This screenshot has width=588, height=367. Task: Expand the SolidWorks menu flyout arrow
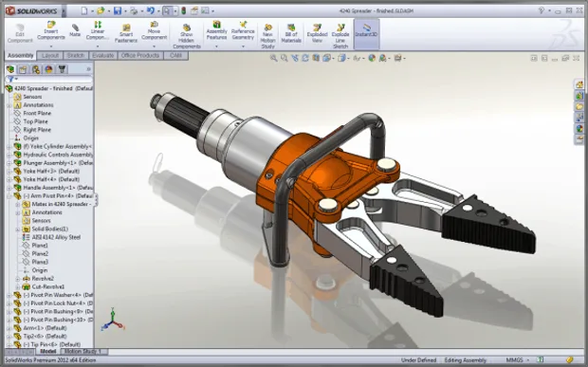(64, 10)
